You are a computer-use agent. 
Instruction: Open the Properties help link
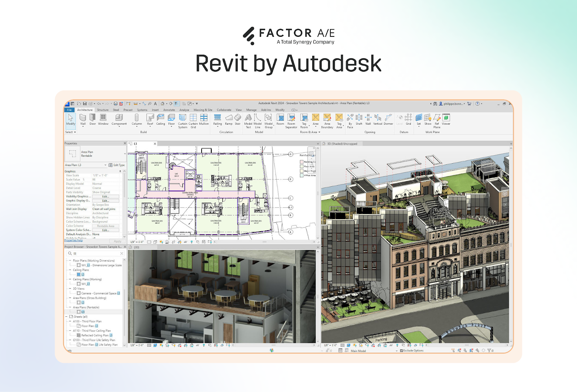pyautogui.click(x=74, y=241)
